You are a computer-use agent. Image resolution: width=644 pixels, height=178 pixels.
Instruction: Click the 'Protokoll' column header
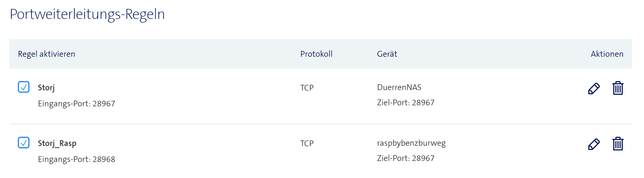click(x=316, y=54)
